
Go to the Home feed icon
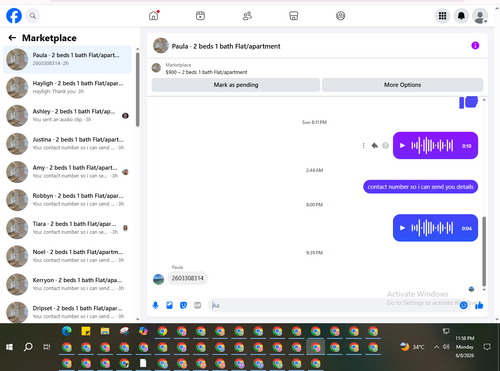click(154, 16)
